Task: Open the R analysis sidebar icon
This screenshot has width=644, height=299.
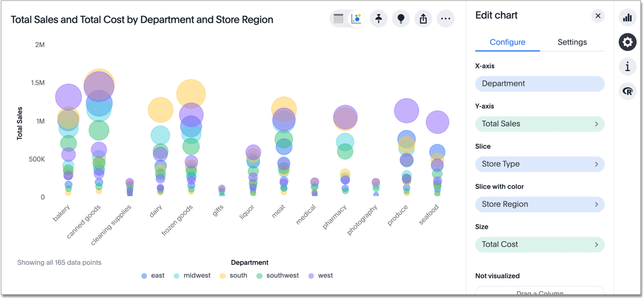Action: [627, 92]
